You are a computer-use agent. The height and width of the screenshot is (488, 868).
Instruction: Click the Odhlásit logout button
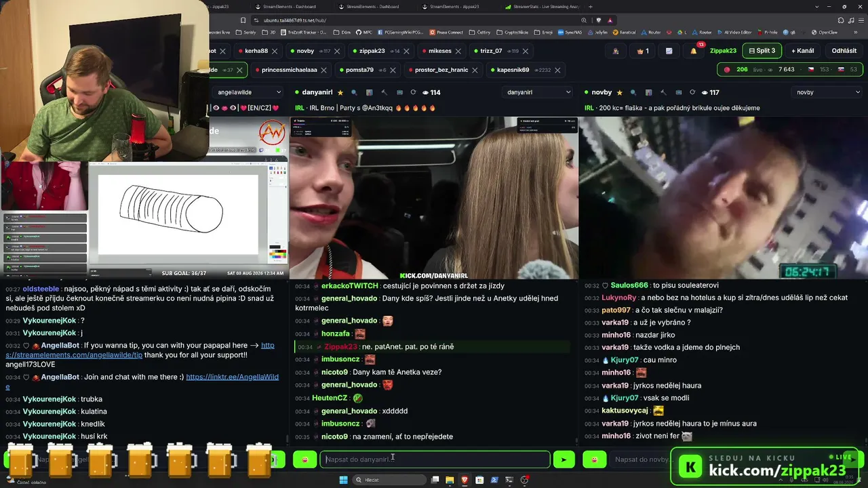tap(844, 51)
